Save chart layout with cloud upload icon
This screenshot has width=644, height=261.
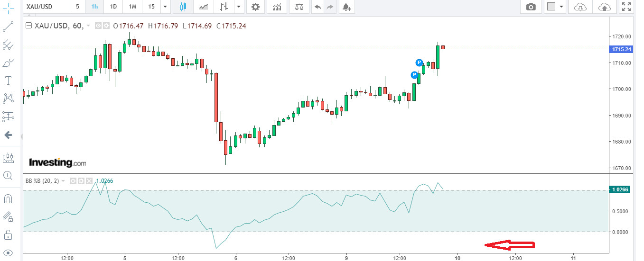pyautogui.click(x=604, y=7)
